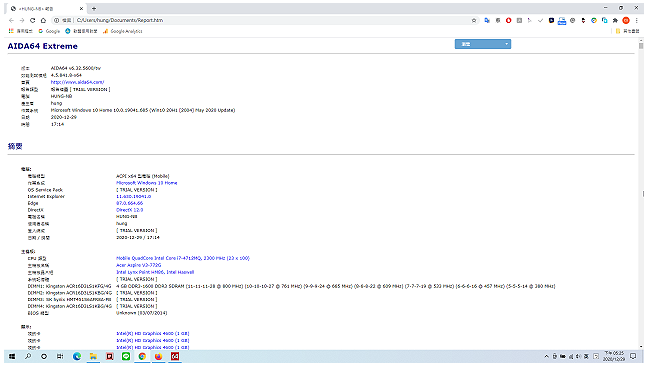
Task: Click the DIMM1 memory timing details text
Action: (x=335, y=286)
